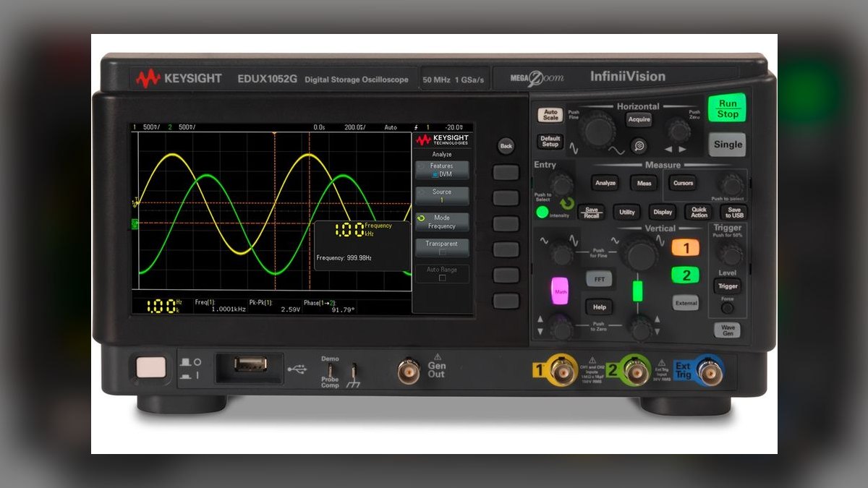Select the Save to USB key
The height and width of the screenshot is (488, 868).
point(734,213)
